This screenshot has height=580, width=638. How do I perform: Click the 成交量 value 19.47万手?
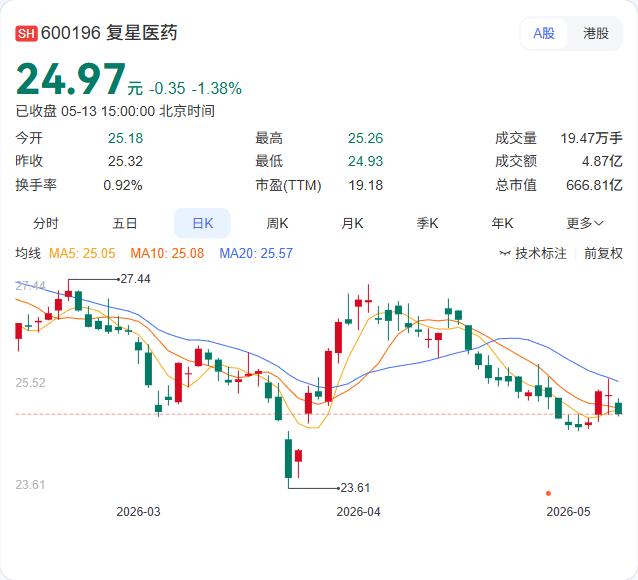click(x=592, y=138)
